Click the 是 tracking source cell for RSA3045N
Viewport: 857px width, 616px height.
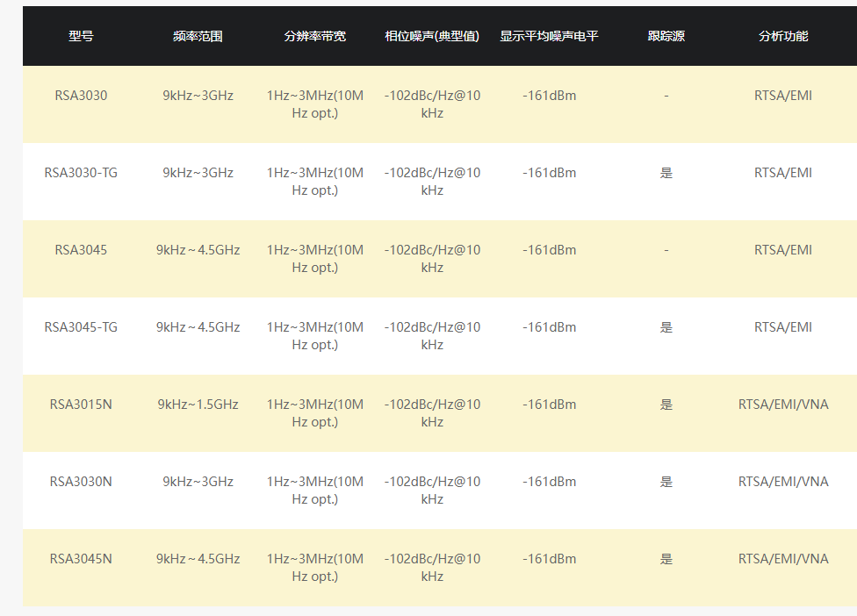tap(666, 559)
